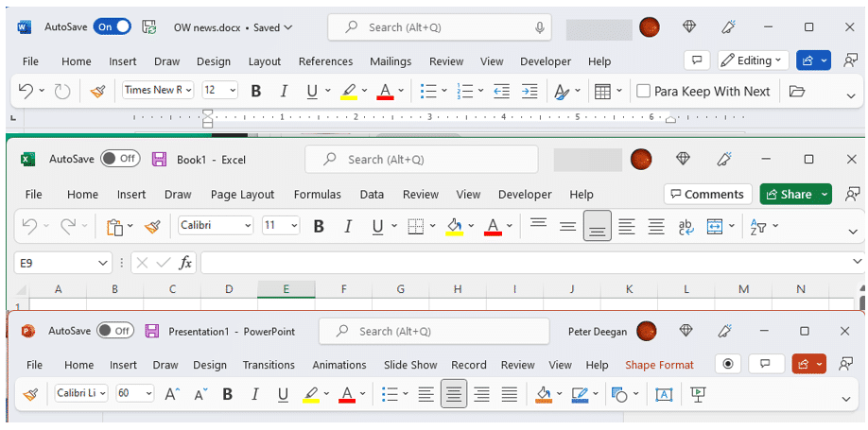Open the Word Editing mode dropdown
Viewport: 868px width, 430px height.
753,60
